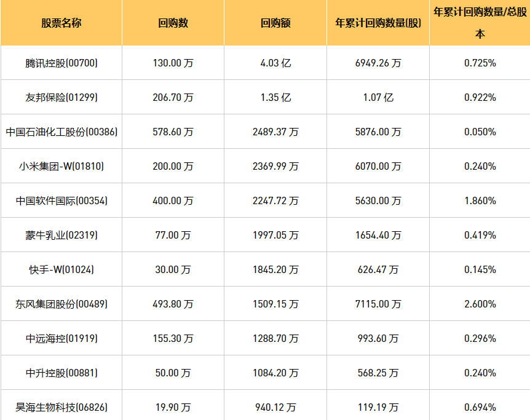Select the 中远海控(01919) cell
530x420 pixels.
pyautogui.click(x=61, y=338)
